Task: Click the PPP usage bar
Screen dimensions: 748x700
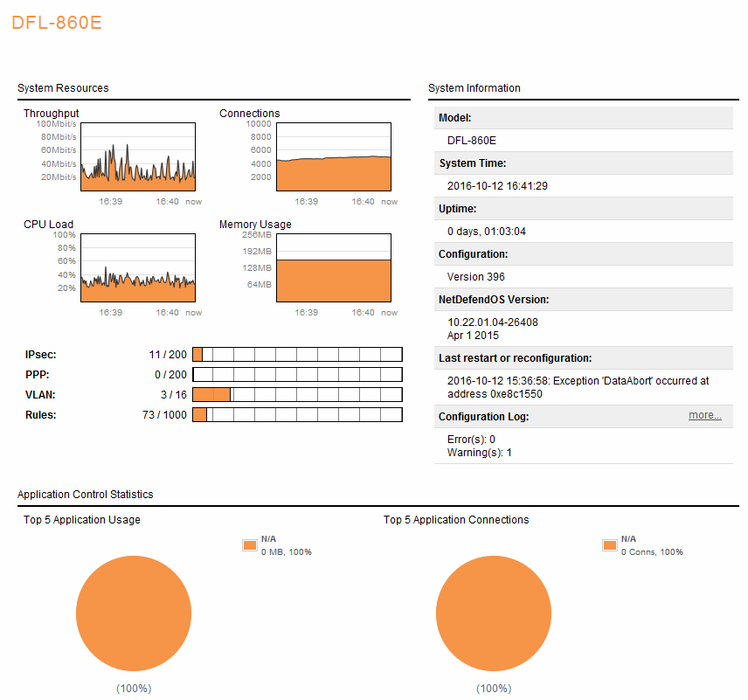Action: (x=297, y=374)
